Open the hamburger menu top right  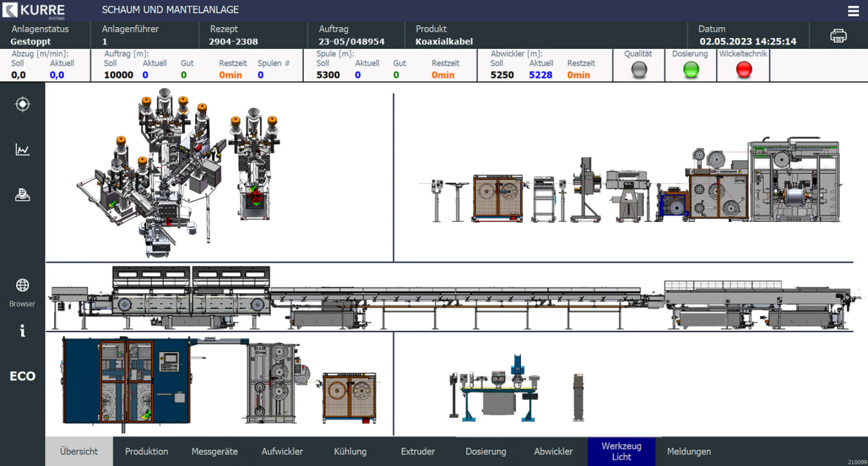(853, 10)
